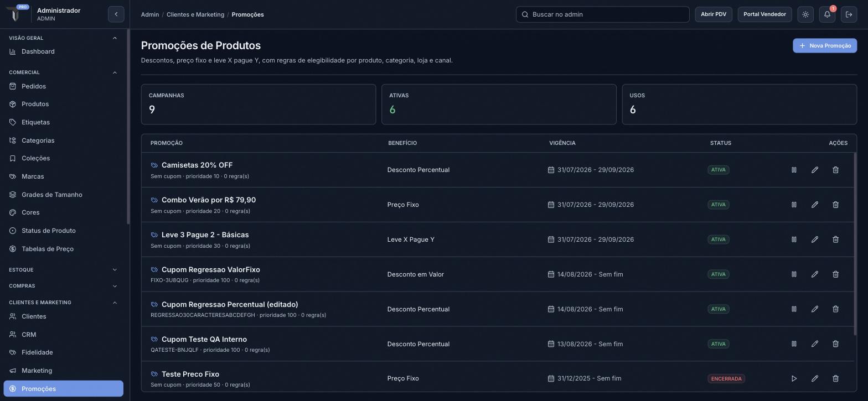The height and width of the screenshot is (401, 868).
Task: Delete Cupom Regressao ValorFixo promotion
Action: 836,274
